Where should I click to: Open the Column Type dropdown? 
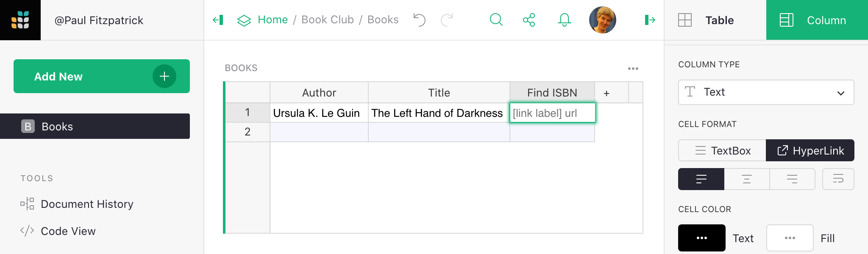765,92
